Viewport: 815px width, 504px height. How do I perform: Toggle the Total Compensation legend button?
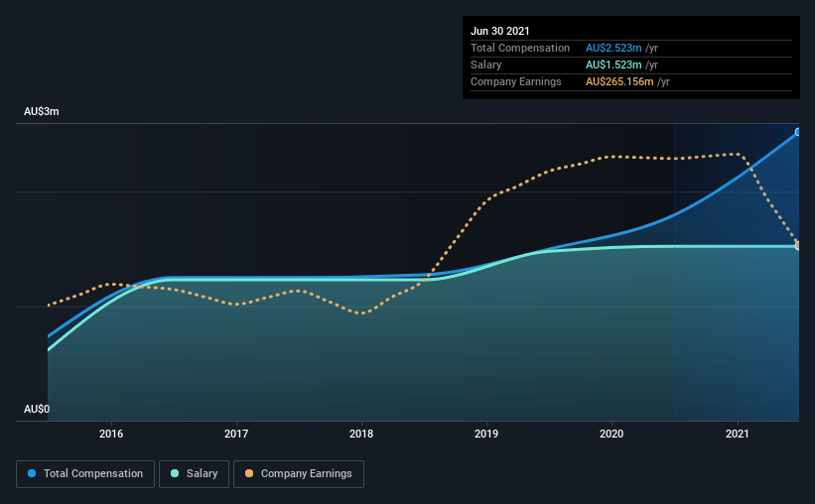(x=85, y=474)
